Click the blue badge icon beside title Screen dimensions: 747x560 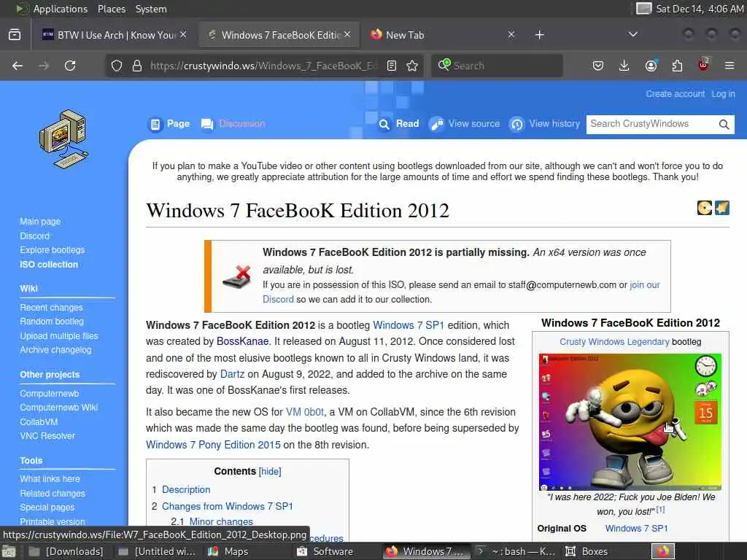722,208
